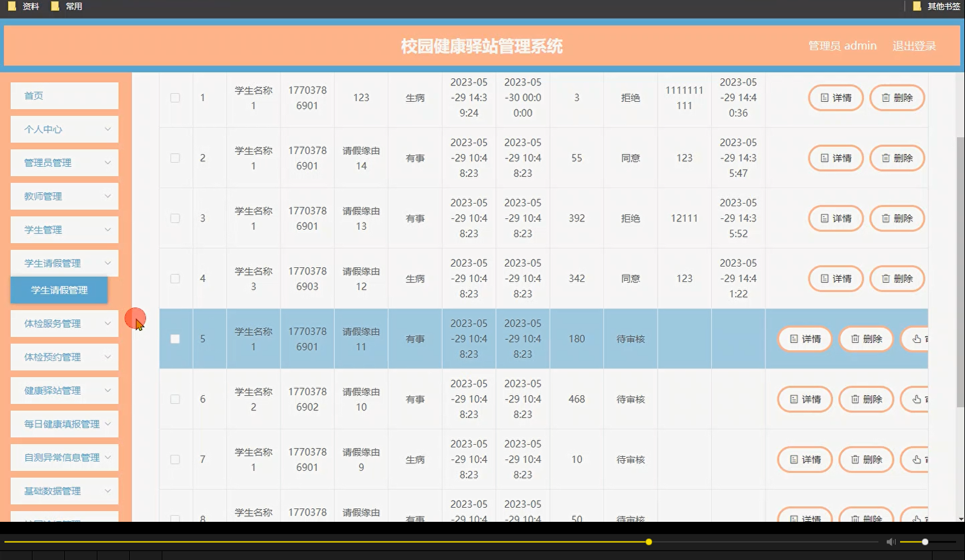Select row 4 checkbox
This screenshot has height=560, width=965.
[x=175, y=279]
